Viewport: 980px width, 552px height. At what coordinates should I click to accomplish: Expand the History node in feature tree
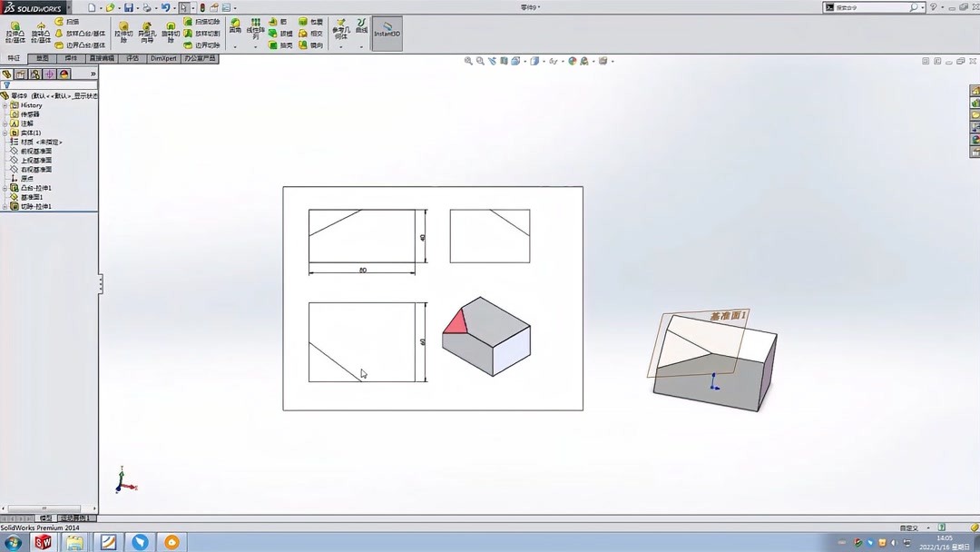tap(5, 105)
